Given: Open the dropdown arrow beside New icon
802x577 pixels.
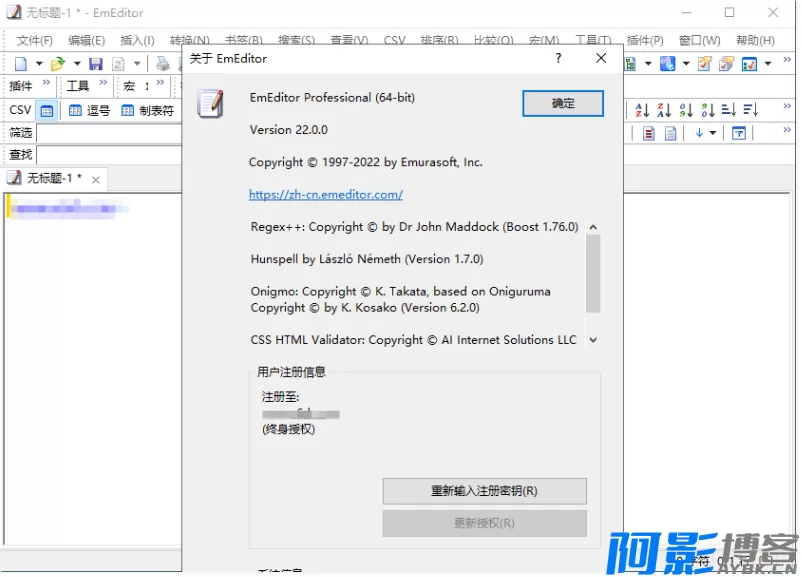Looking at the screenshot, I should 38,64.
